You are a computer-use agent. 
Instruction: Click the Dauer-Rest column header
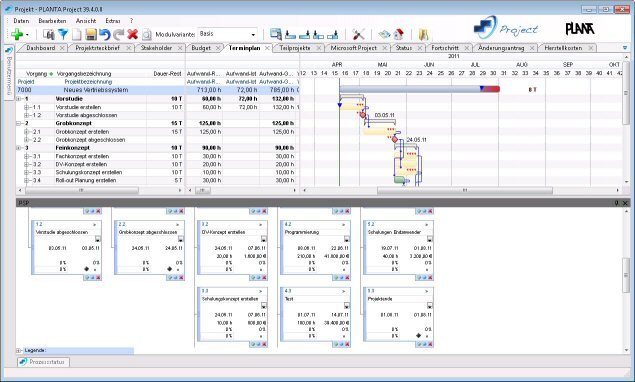tap(167, 74)
